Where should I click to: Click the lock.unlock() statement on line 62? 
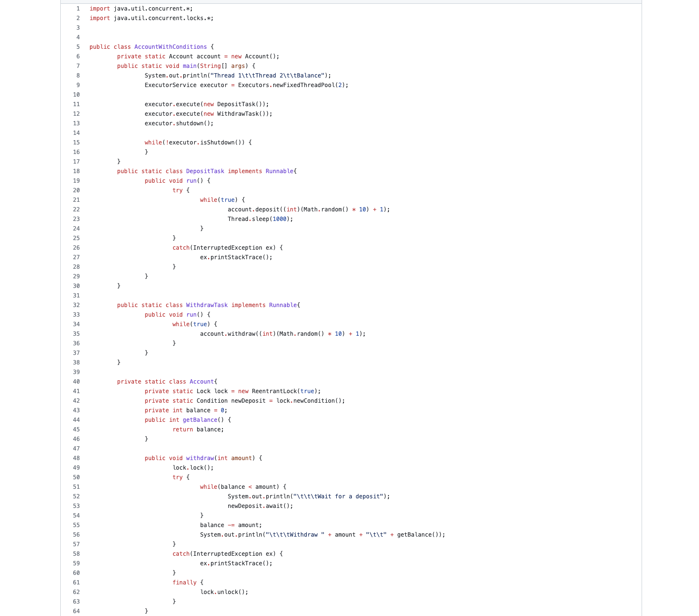(x=224, y=592)
